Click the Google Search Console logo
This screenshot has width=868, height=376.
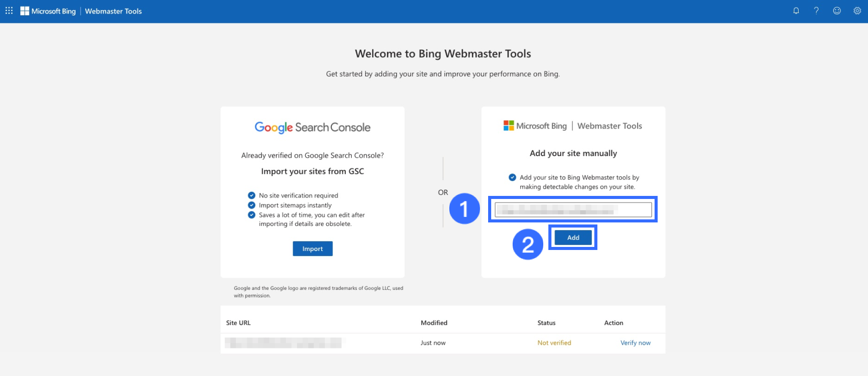[312, 127]
